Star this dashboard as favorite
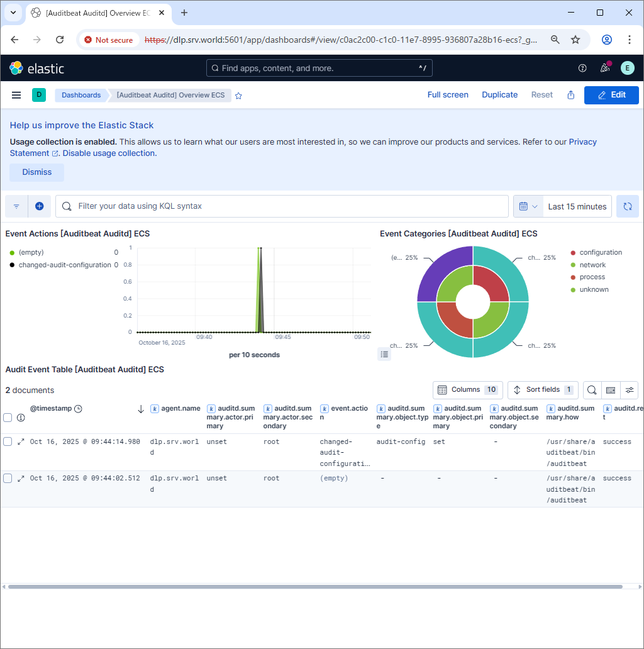644x649 pixels. tap(238, 96)
